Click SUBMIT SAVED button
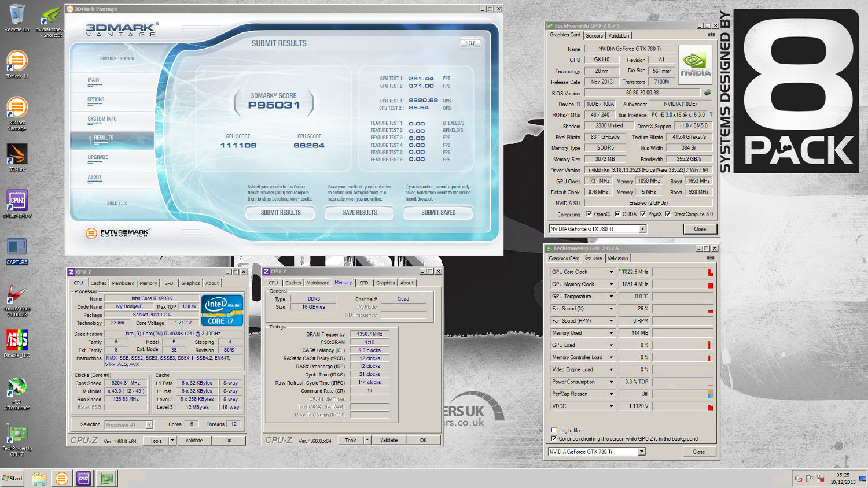This screenshot has width=868, height=488. 438,213
